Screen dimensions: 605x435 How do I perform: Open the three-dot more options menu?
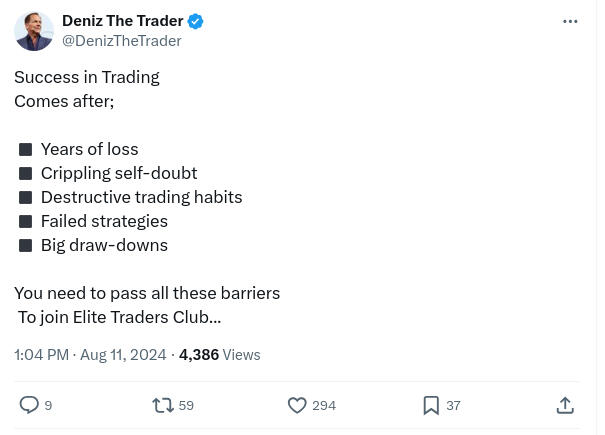(x=570, y=21)
